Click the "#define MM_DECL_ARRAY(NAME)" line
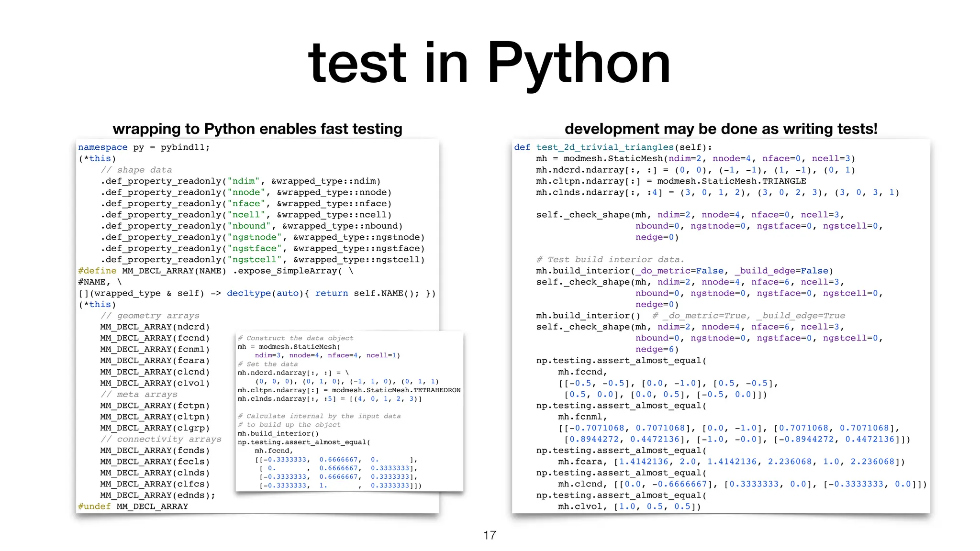This screenshot has height=551, width=980. 216,271
